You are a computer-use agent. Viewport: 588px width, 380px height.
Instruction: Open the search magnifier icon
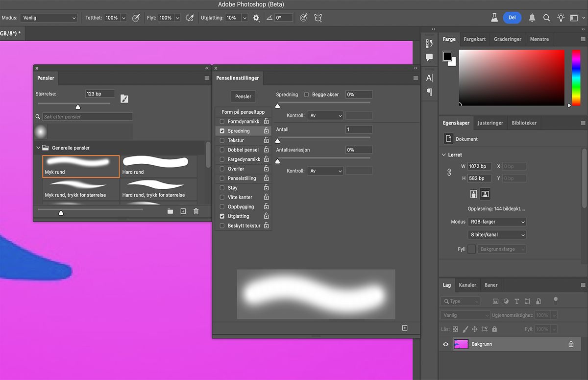[546, 18]
